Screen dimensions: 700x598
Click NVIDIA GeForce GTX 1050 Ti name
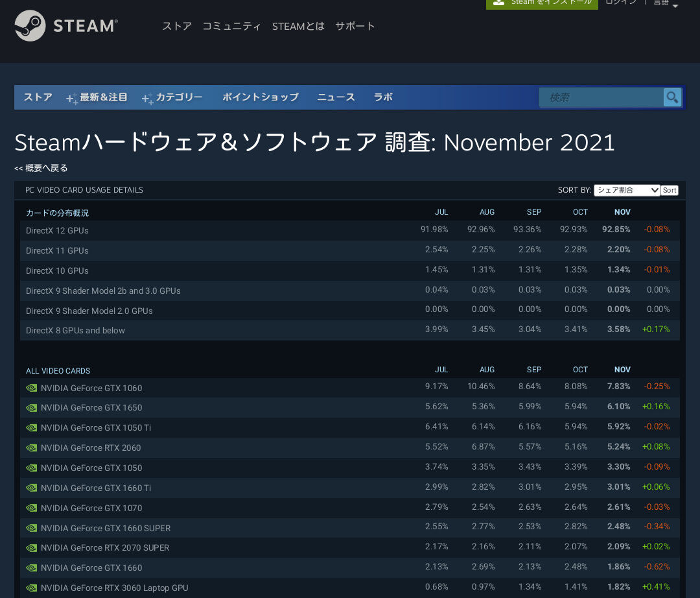tap(96, 428)
